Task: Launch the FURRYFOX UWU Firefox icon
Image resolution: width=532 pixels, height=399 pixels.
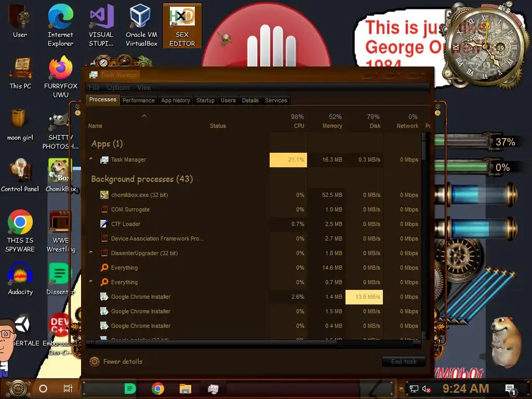Action: click(60, 77)
